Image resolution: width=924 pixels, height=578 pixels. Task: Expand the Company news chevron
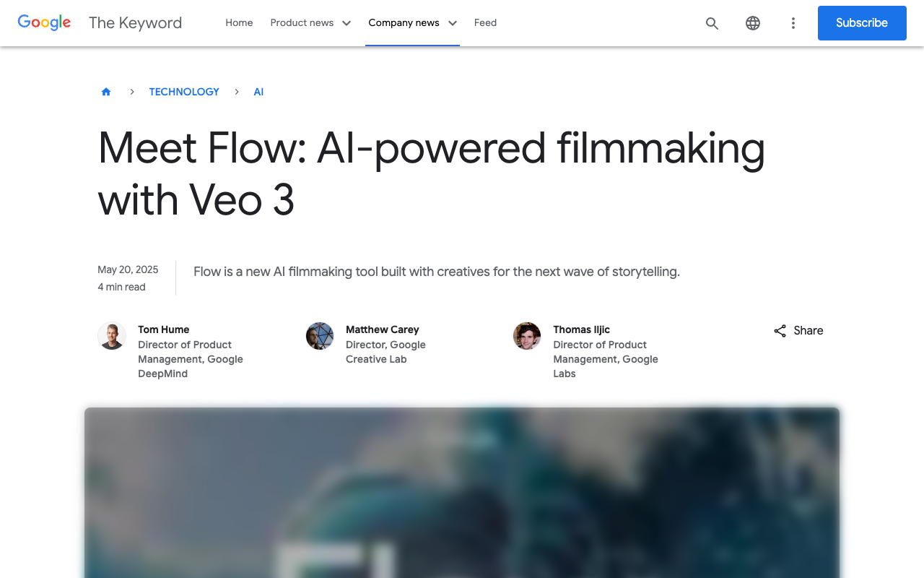coord(453,23)
